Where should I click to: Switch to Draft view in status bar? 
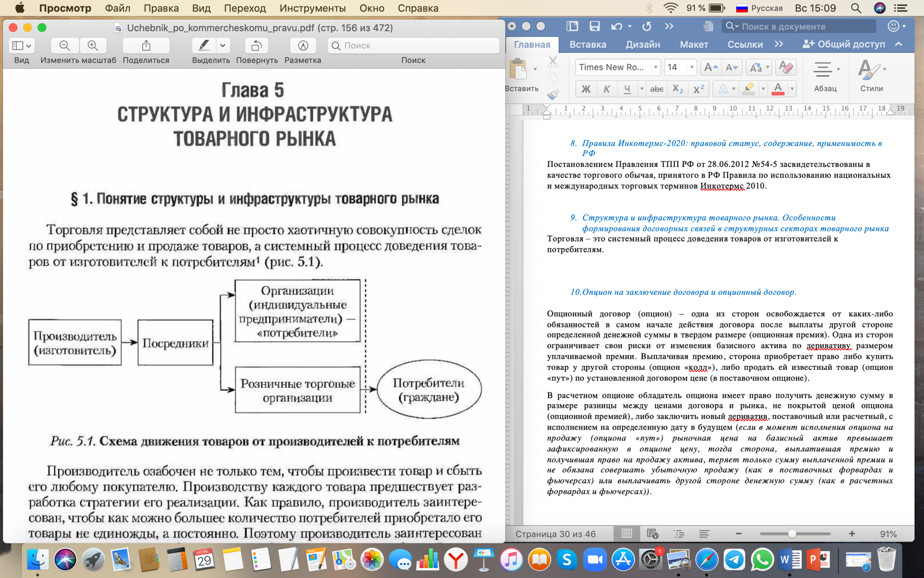[x=704, y=534]
